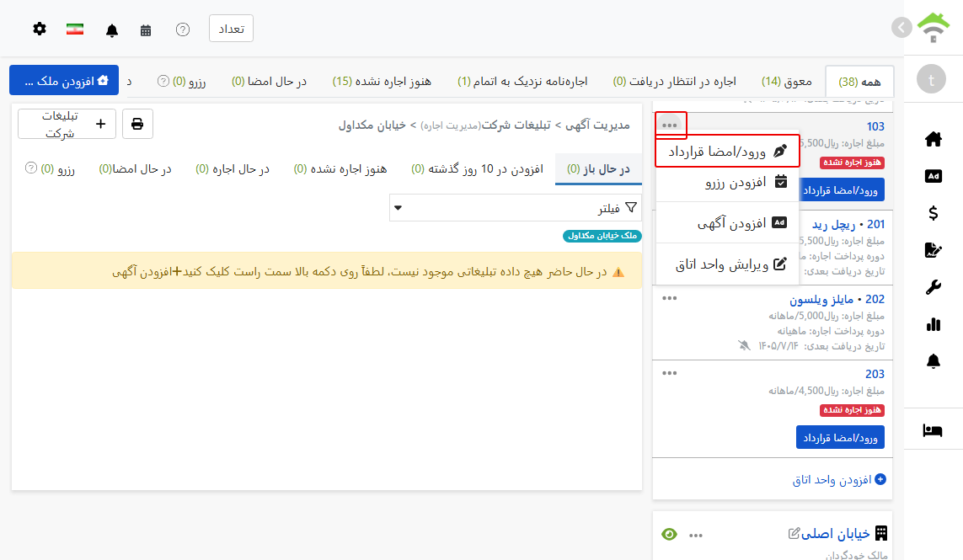Click the تبلیغات شرکت add button
This screenshot has height=560, width=963.
[x=67, y=124]
